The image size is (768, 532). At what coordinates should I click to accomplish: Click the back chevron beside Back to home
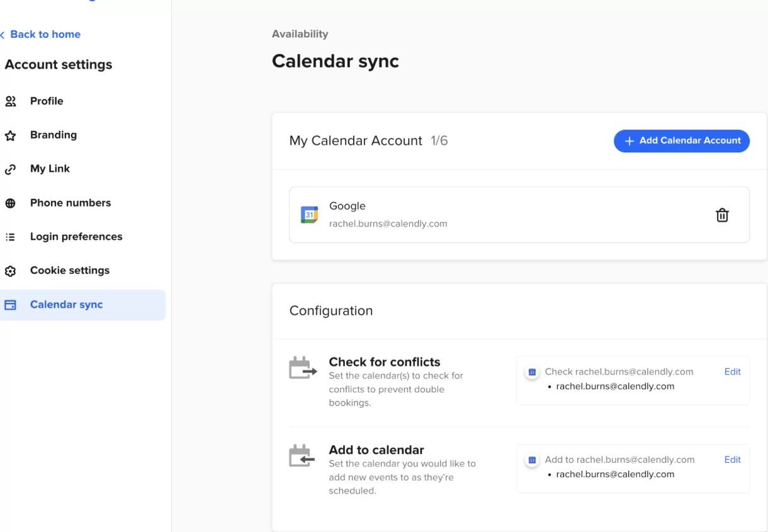(x=3, y=35)
